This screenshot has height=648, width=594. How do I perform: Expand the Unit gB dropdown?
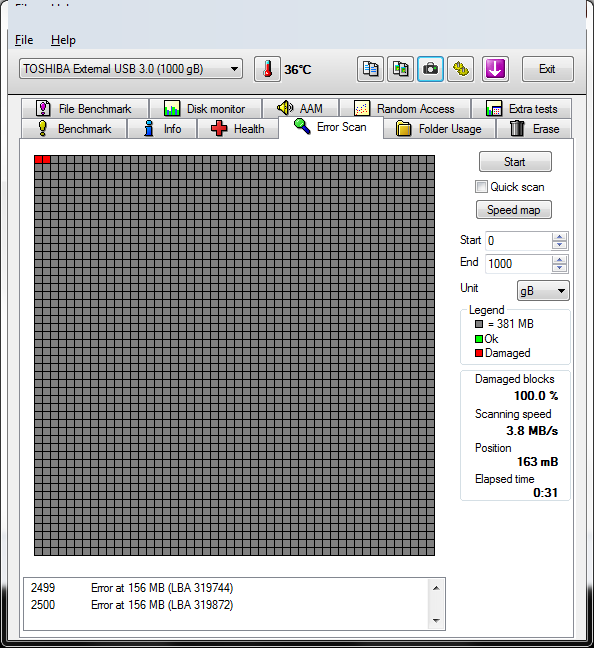click(543, 291)
